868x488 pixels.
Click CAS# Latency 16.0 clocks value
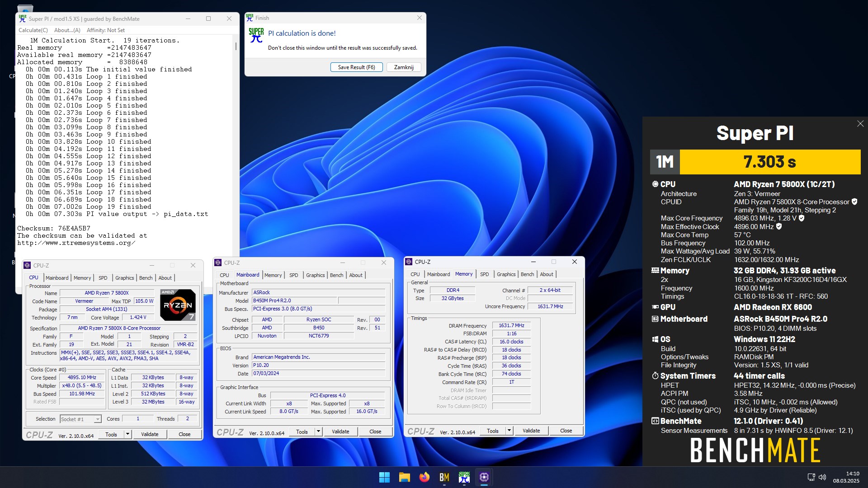click(511, 342)
